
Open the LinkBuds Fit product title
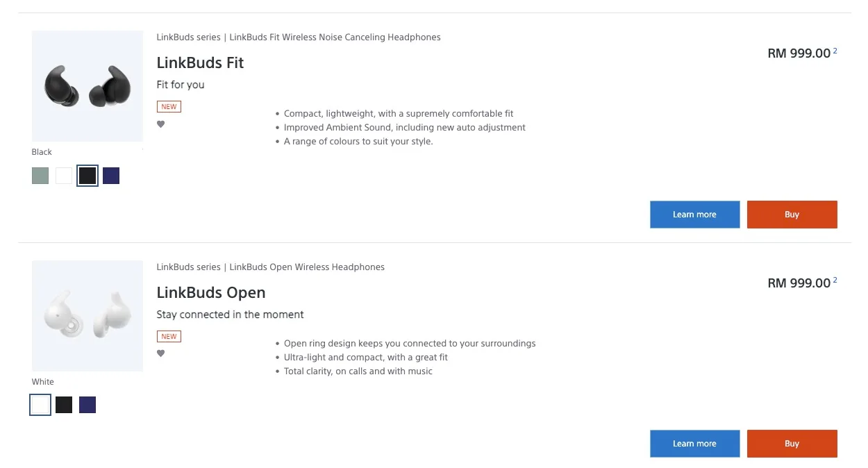pos(200,62)
